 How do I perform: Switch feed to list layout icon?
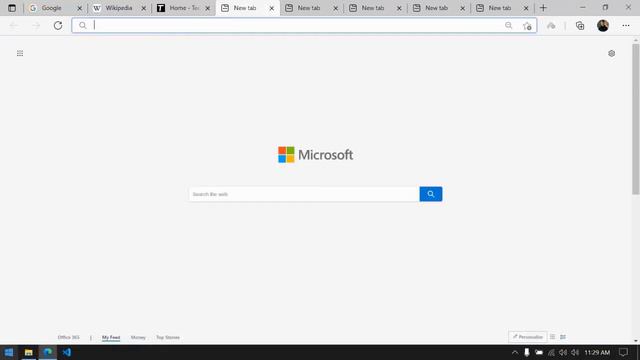coord(552,337)
